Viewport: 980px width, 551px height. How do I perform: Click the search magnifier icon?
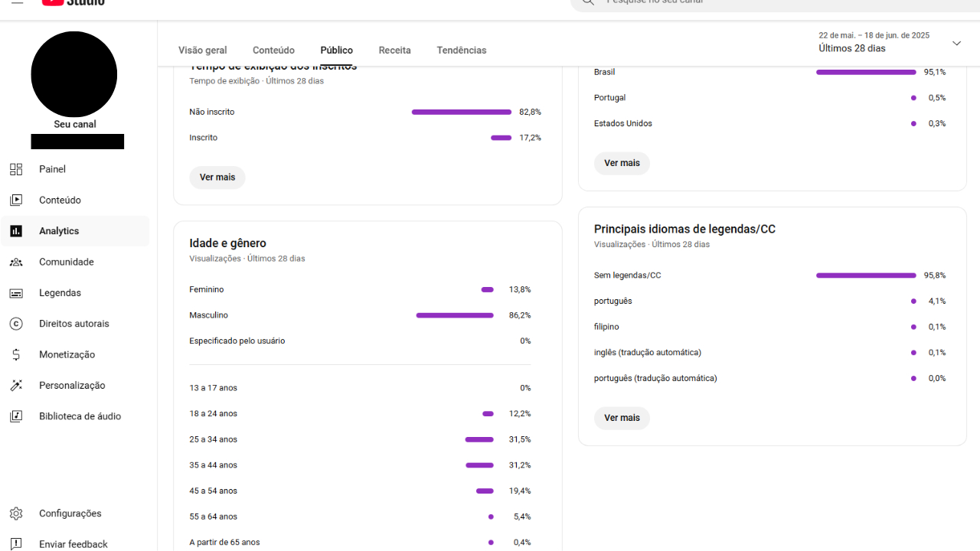(x=587, y=2)
